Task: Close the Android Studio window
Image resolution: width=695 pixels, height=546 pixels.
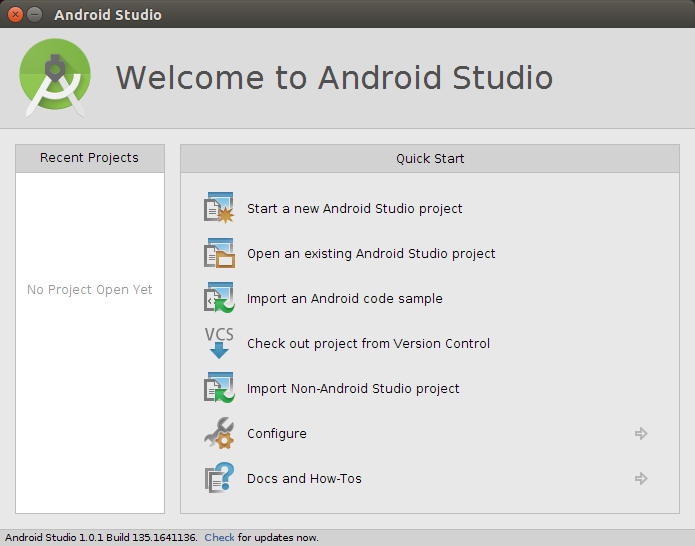Action: coord(16,14)
